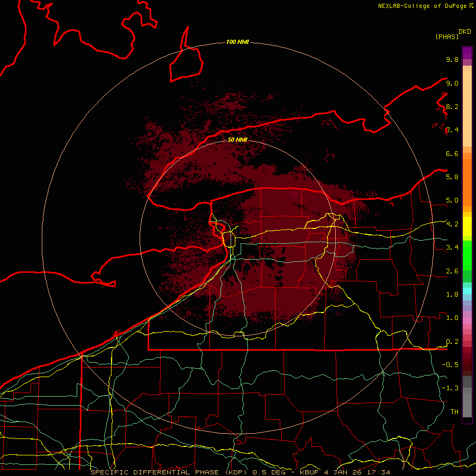Click the -1.3 value on the color scale
The height and width of the screenshot is (476, 476).
(450, 388)
